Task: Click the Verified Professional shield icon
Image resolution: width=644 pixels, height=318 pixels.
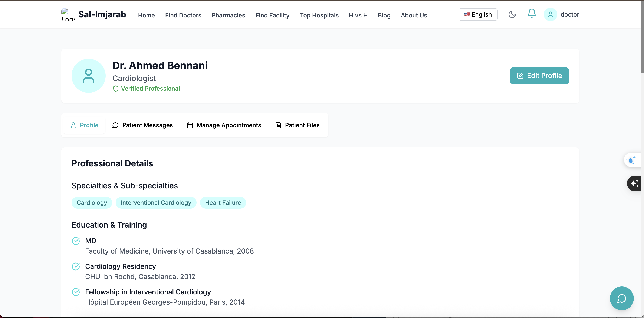Action: click(x=116, y=89)
